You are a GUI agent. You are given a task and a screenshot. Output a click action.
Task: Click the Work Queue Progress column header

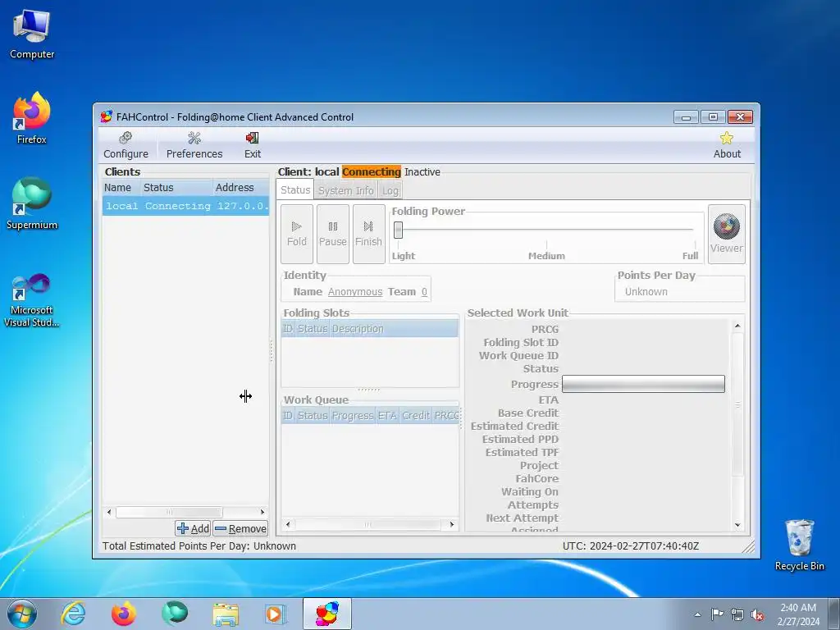point(353,416)
